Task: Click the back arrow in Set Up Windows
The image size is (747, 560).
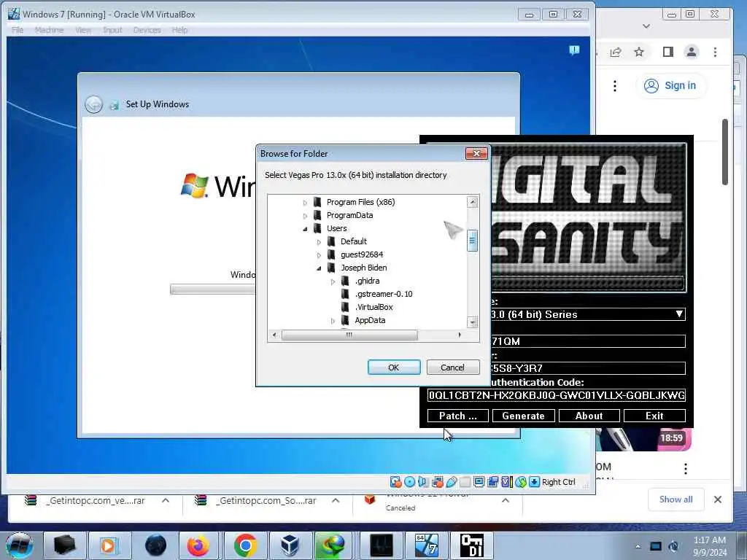Action: [x=94, y=104]
